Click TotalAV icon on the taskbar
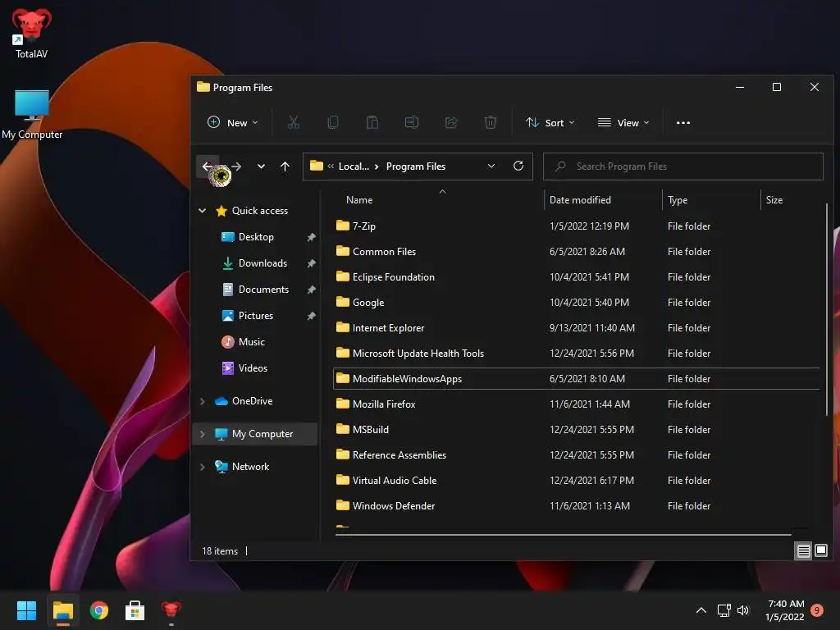This screenshot has height=630, width=840. (171, 610)
